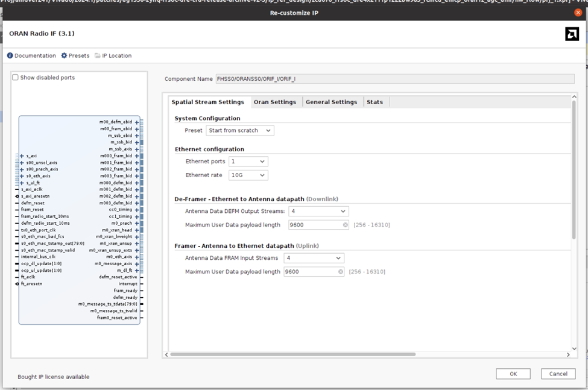Expand the m0_xran_head port plus icon
This screenshot has width=588, height=390.
[137, 230]
